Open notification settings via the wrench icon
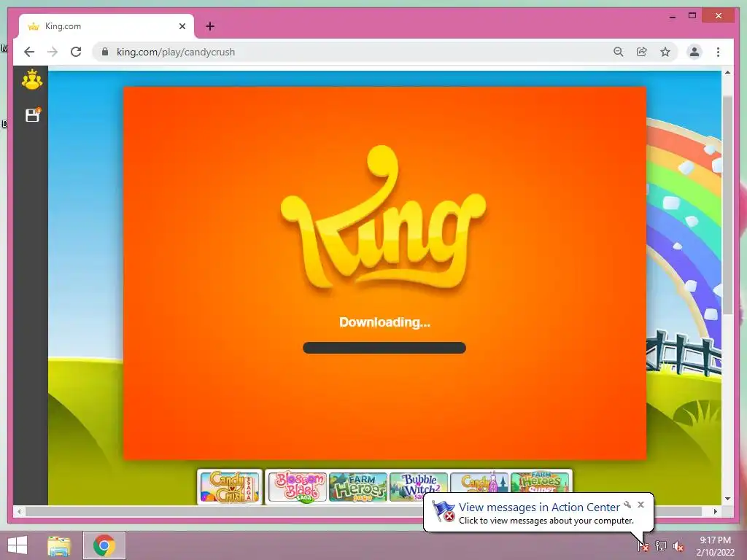 point(627,505)
